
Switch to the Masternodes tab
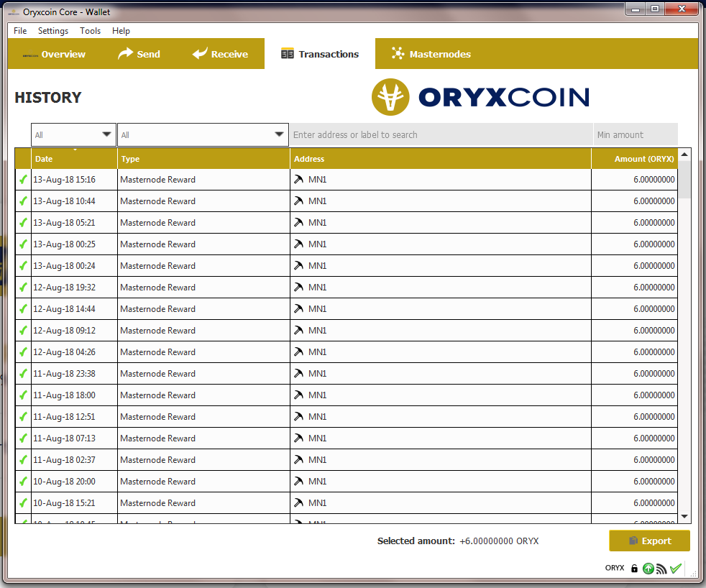pos(431,54)
